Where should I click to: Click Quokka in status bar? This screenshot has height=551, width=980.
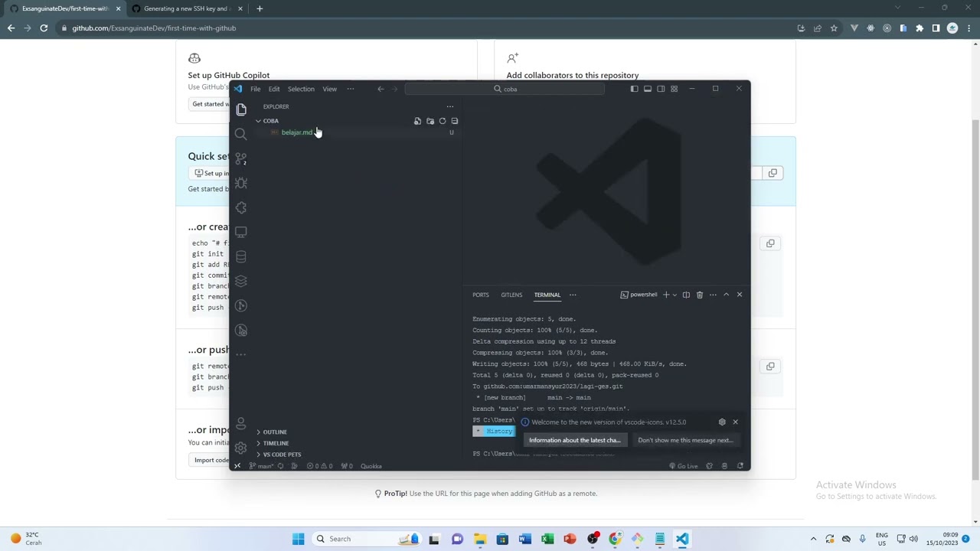pos(371,466)
